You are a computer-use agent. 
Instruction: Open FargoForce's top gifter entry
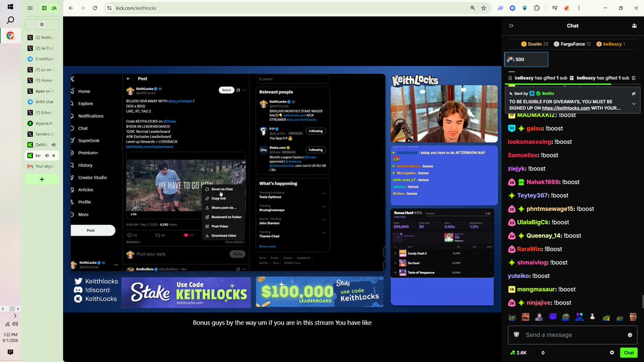pyautogui.click(x=572, y=44)
